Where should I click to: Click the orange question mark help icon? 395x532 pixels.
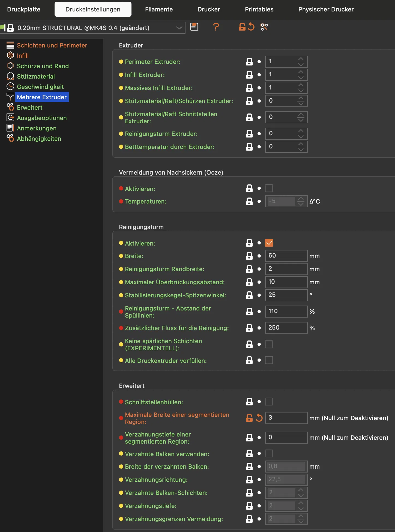click(x=216, y=27)
